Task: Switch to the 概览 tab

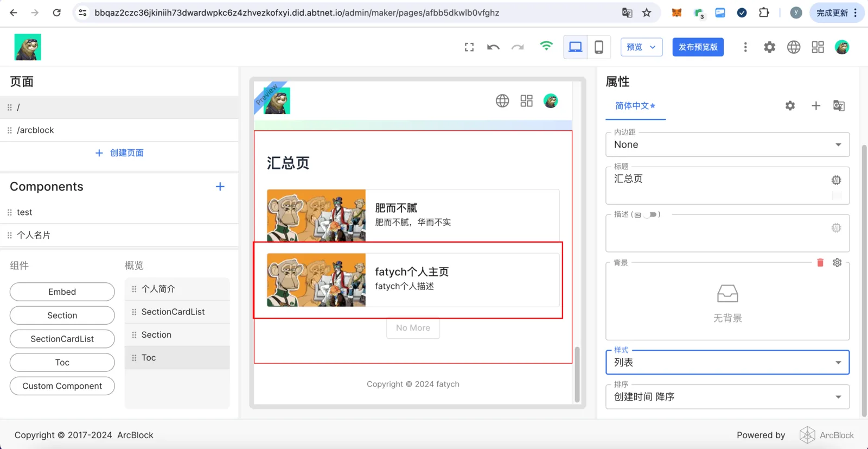Action: click(x=135, y=265)
